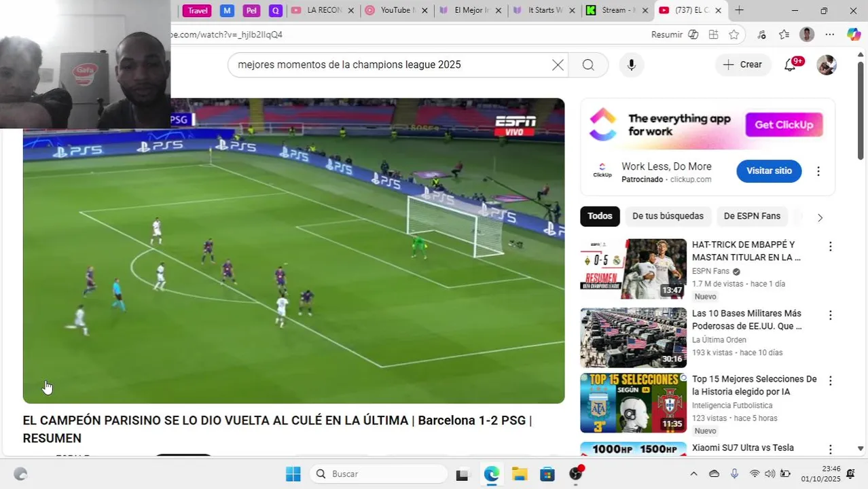
Task: Open File Explorer from the taskbar
Action: coord(520,474)
